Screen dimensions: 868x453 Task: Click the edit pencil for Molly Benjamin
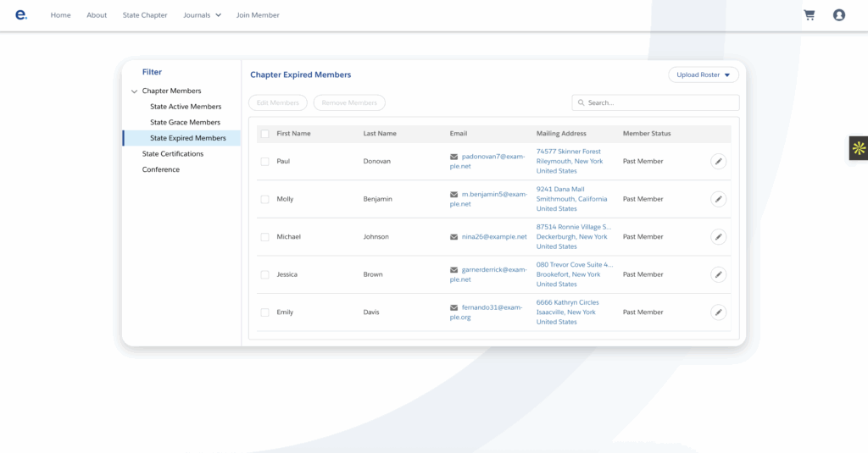pos(718,199)
